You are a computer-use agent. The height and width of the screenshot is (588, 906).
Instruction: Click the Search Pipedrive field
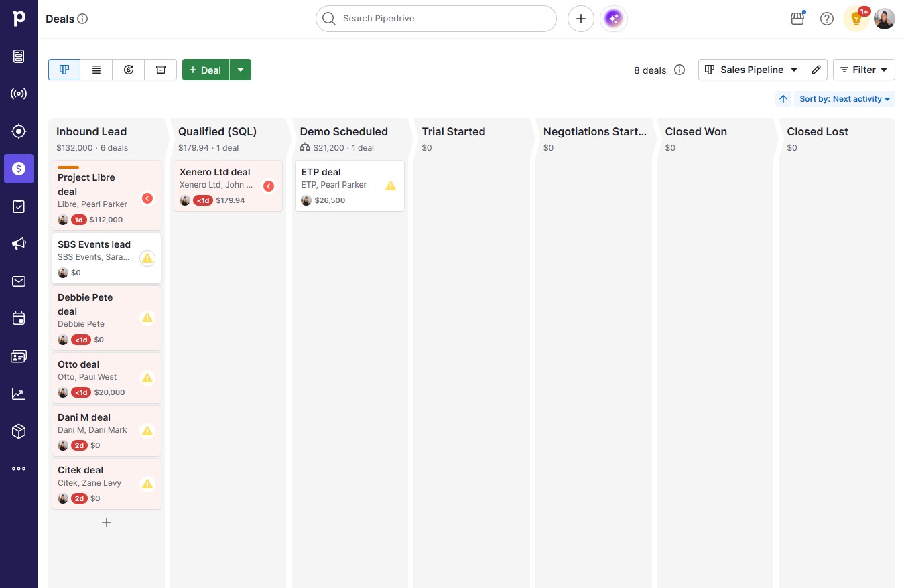pos(436,19)
